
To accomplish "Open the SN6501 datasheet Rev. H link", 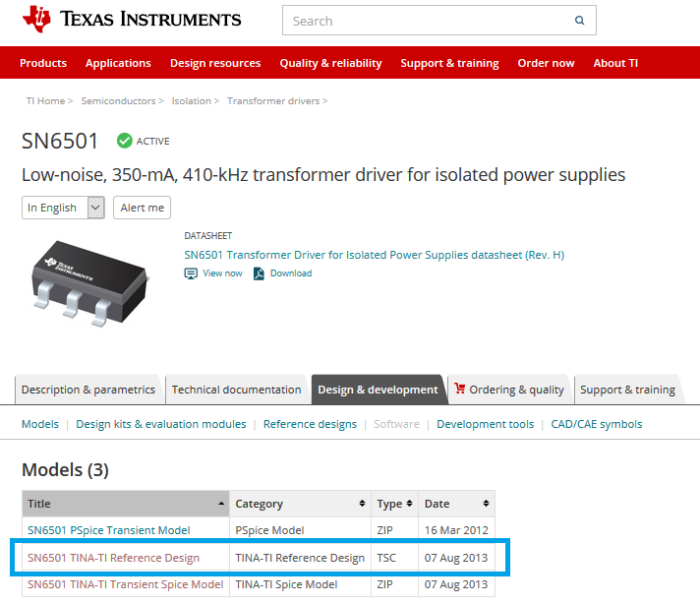I will pos(375,255).
